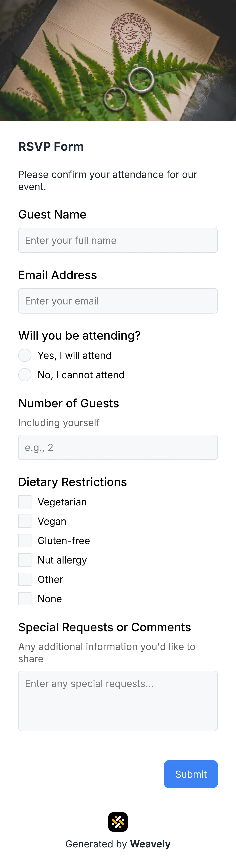This screenshot has width=236, height=868.
Task: Click the Submit button
Action: (191, 774)
